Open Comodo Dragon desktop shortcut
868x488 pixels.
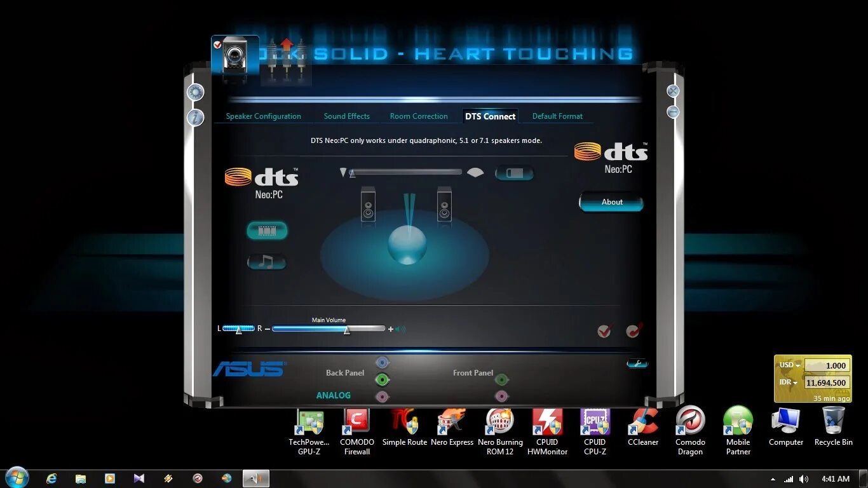[x=690, y=432]
